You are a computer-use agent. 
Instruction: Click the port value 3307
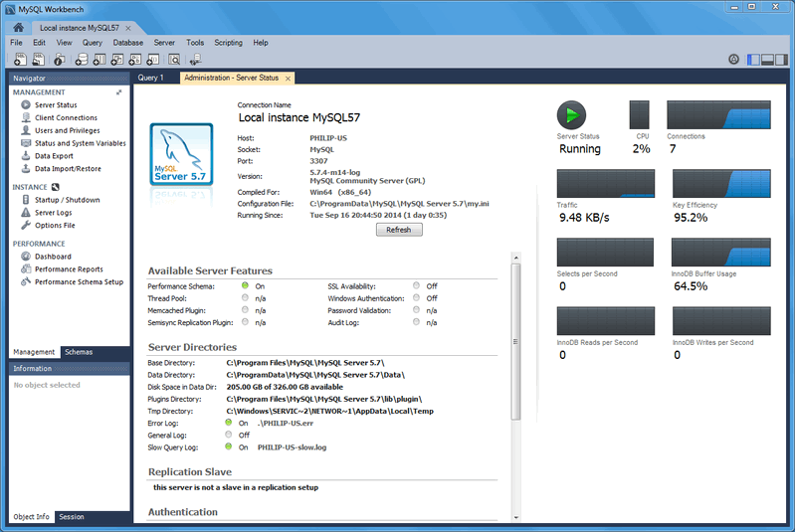pyautogui.click(x=318, y=161)
